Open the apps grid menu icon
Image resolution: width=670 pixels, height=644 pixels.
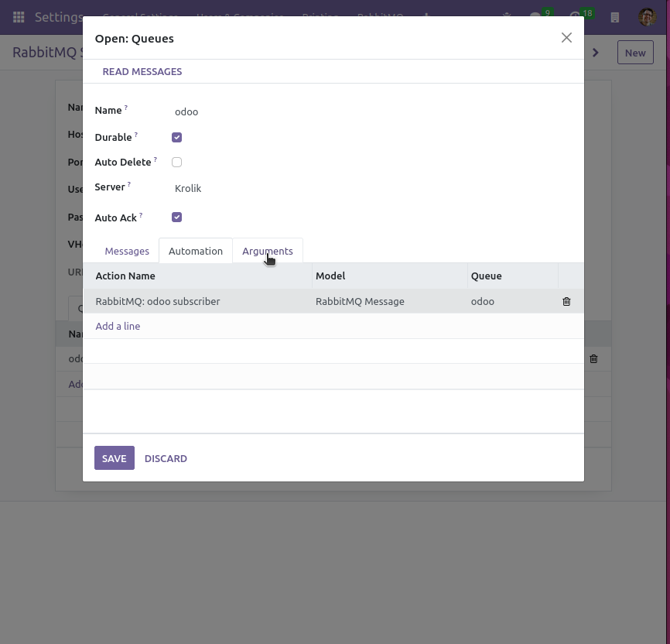19,17
